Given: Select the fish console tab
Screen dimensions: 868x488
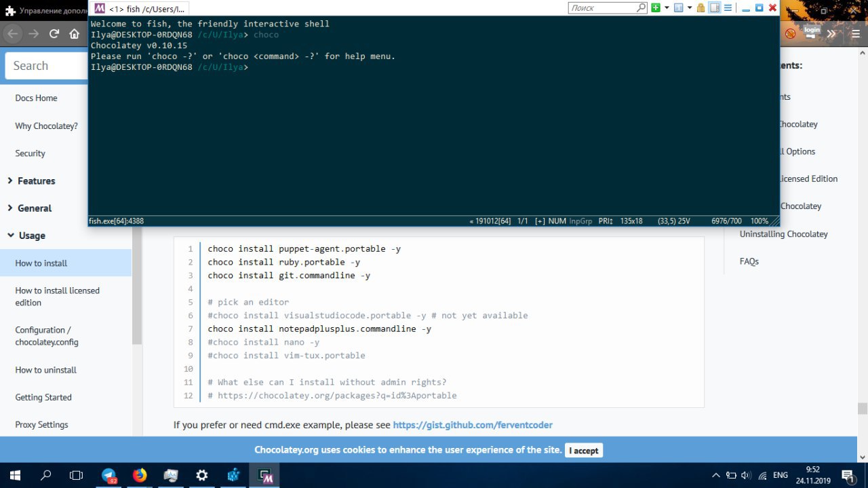Looking at the screenshot, I should pyautogui.click(x=140, y=9).
